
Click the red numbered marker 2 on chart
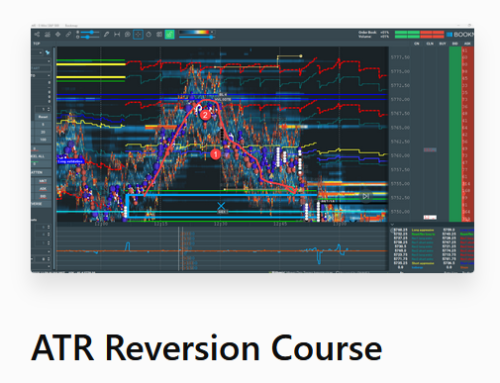tap(205, 115)
